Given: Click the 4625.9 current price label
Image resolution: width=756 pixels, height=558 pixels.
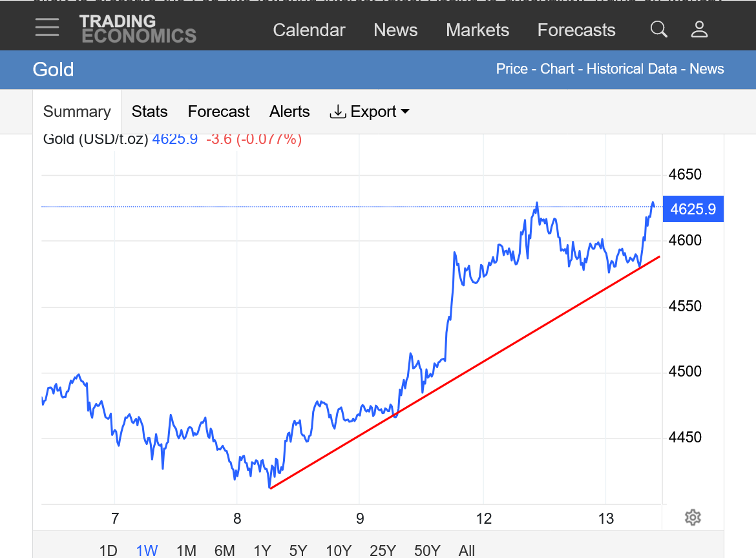Looking at the screenshot, I should 693,209.
